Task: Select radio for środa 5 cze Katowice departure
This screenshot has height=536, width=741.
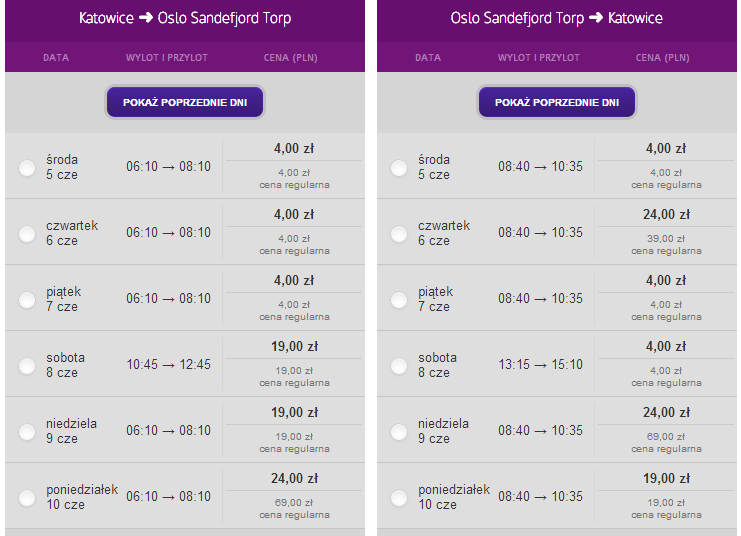Action: click(x=27, y=168)
